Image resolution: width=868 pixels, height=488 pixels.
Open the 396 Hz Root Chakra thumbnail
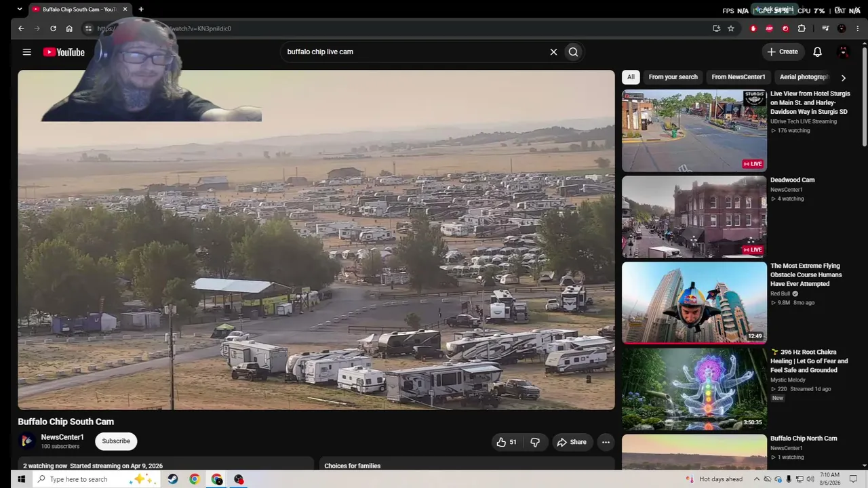[694, 389]
